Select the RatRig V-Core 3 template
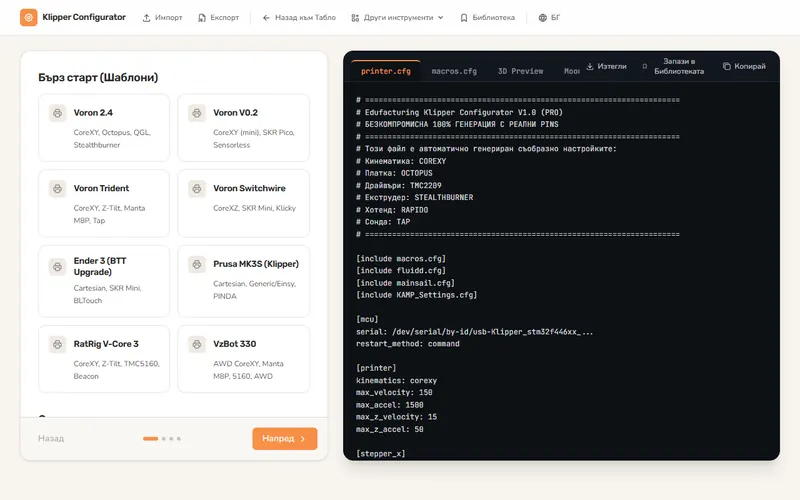Image resolution: width=800 pixels, height=500 pixels. (104, 359)
